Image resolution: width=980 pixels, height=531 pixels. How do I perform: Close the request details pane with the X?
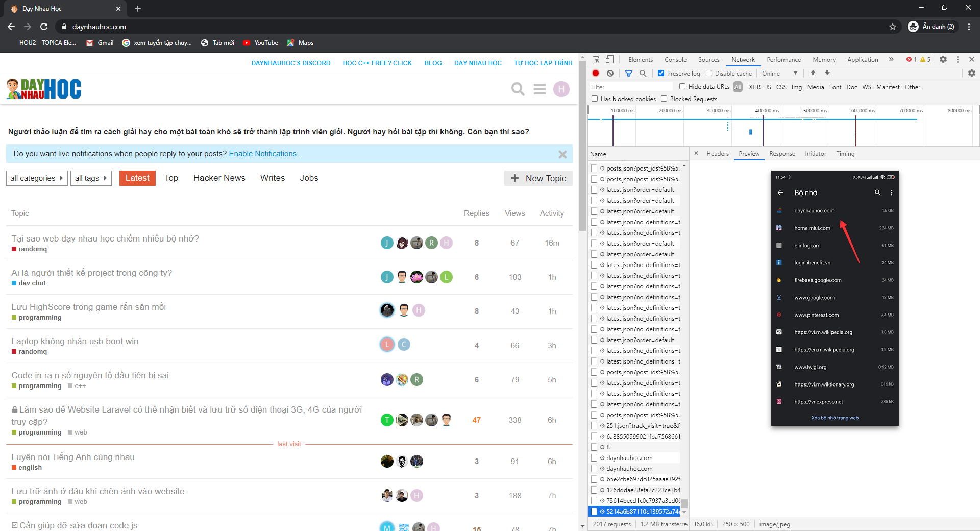pyautogui.click(x=696, y=153)
